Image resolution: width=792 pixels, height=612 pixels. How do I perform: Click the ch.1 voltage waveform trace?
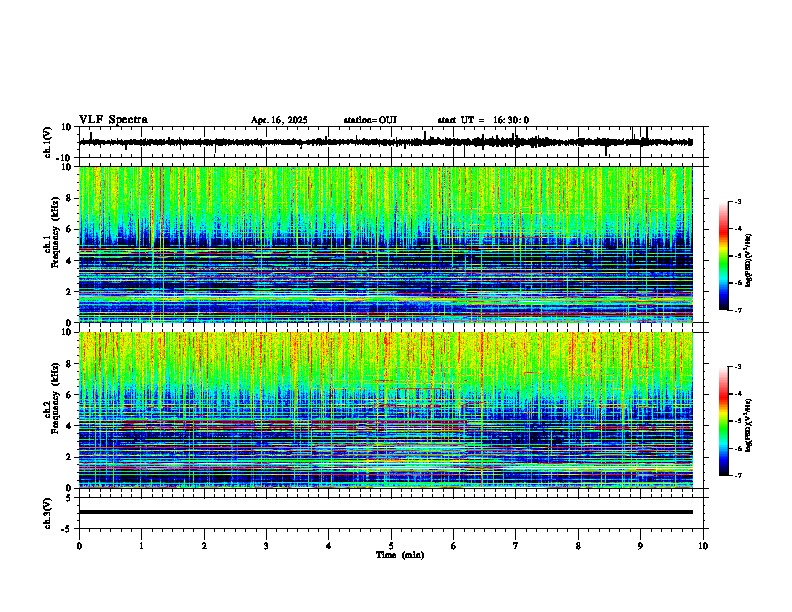pyautogui.click(x=385, y=142)
